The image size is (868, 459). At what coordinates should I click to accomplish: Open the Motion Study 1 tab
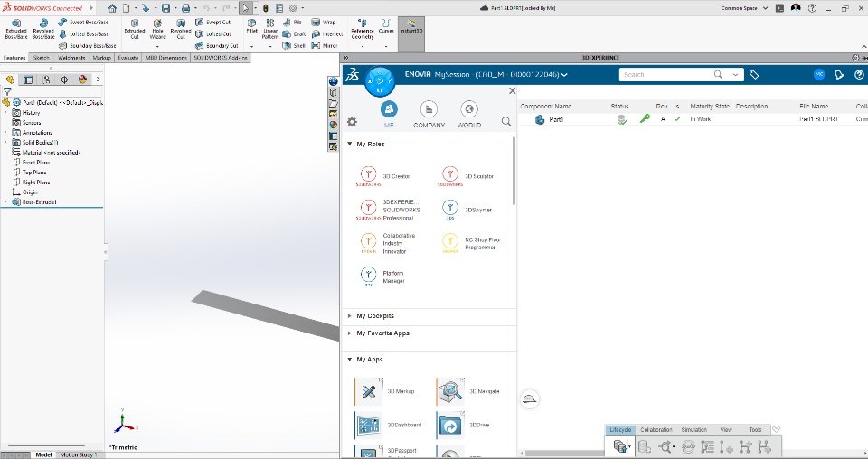[79, 454]
